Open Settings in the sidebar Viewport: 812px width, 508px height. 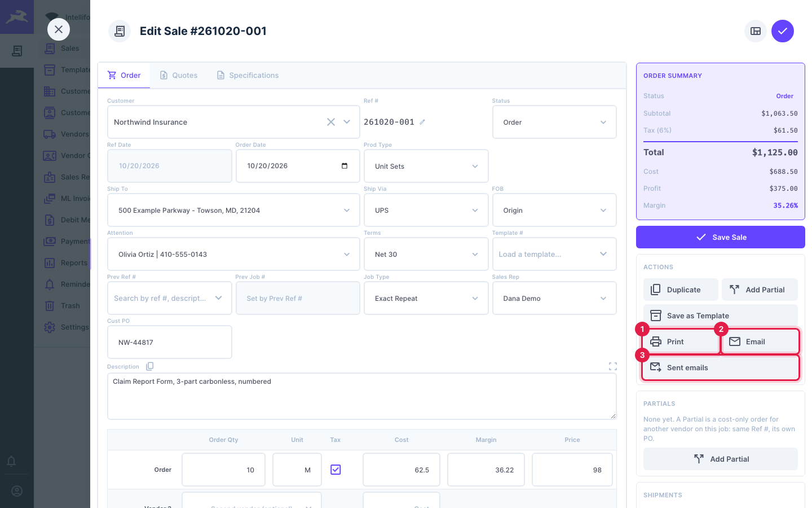click(67, 327)
